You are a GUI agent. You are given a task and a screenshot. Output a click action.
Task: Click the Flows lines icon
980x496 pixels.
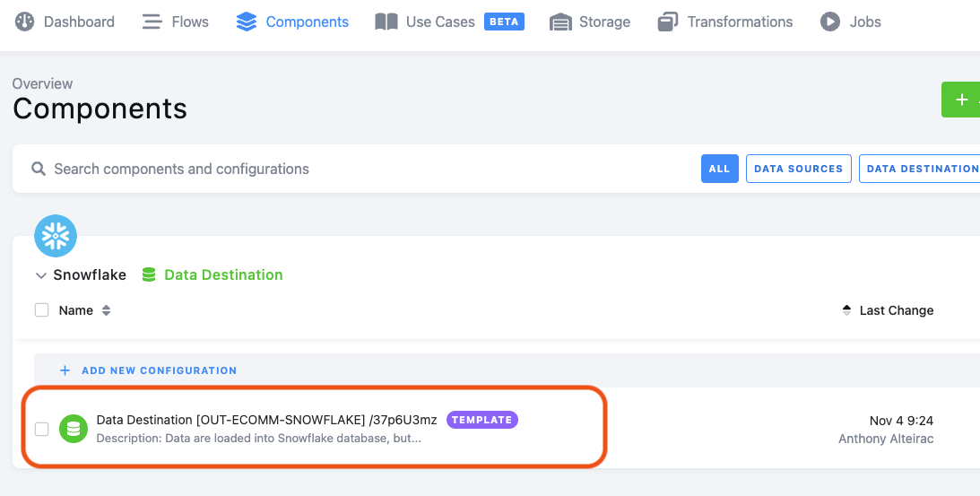tap(152, 22)
